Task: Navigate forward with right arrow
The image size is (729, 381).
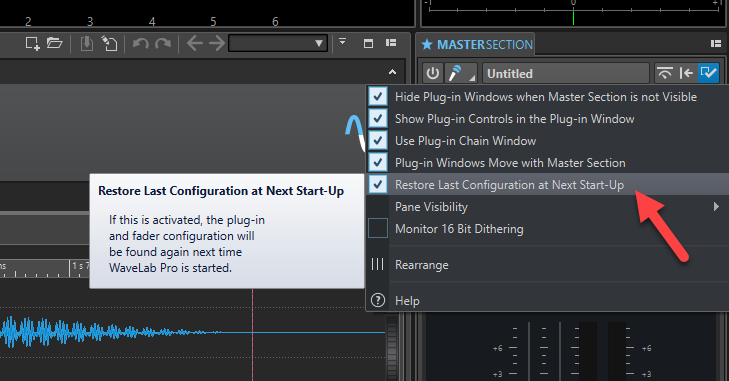Action: [217, 44]
